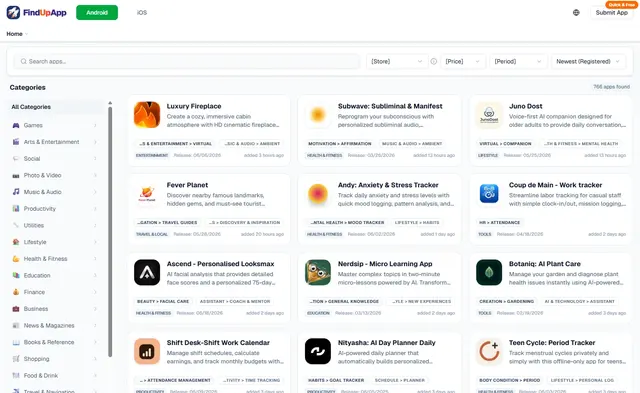Open Ascend Looksmax app icon
The height and width of the screenshot is (393, 640).
[147, 272]
